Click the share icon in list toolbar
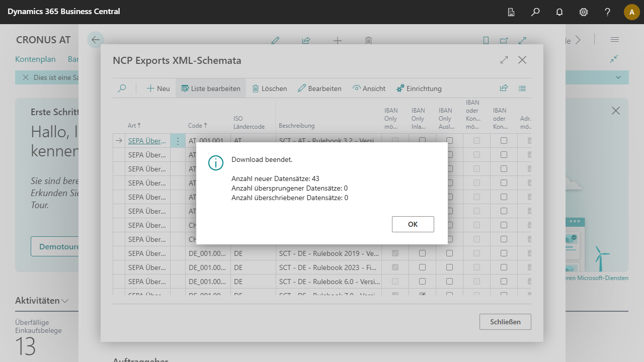 click(504, 88)
